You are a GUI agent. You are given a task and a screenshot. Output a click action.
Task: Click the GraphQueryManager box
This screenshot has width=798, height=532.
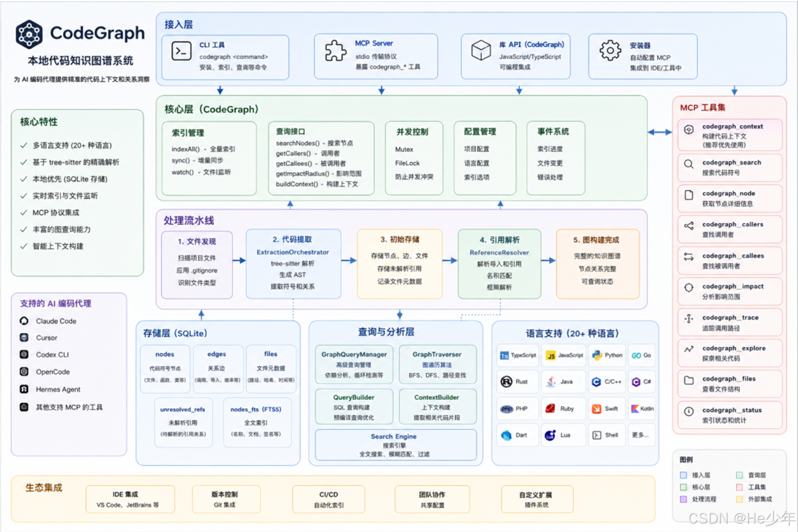click(x=354, y=364)
